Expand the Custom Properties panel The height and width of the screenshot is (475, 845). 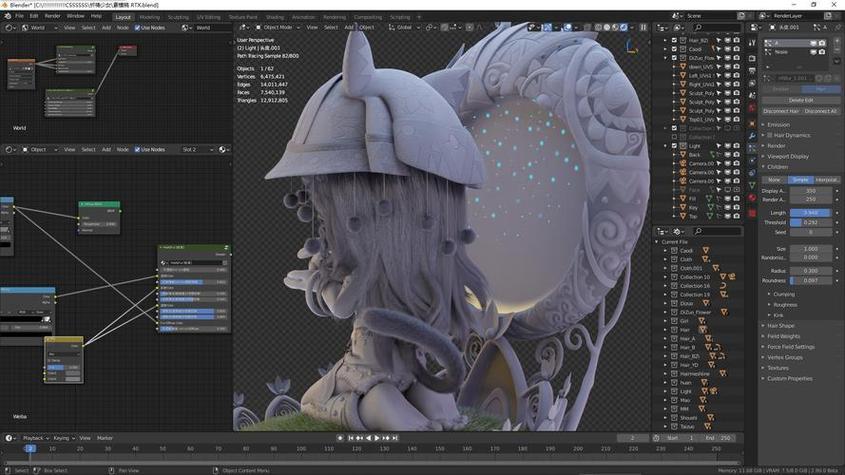pyautogui.click(x=789, y=379)
